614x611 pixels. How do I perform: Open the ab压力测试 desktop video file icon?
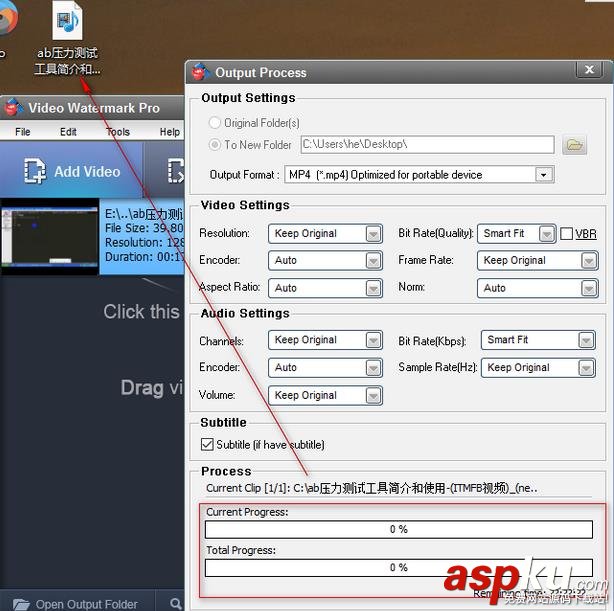click(67, 22)
